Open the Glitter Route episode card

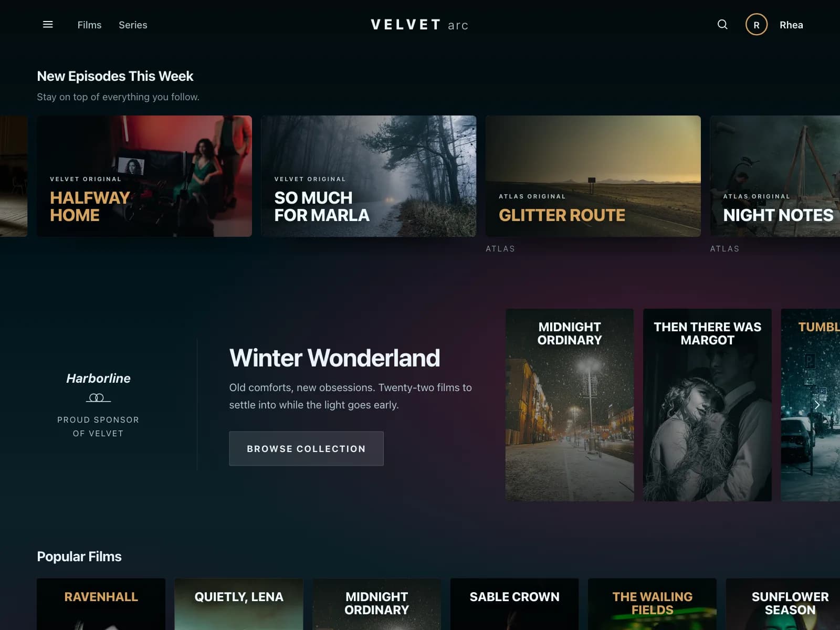point(593,176)
